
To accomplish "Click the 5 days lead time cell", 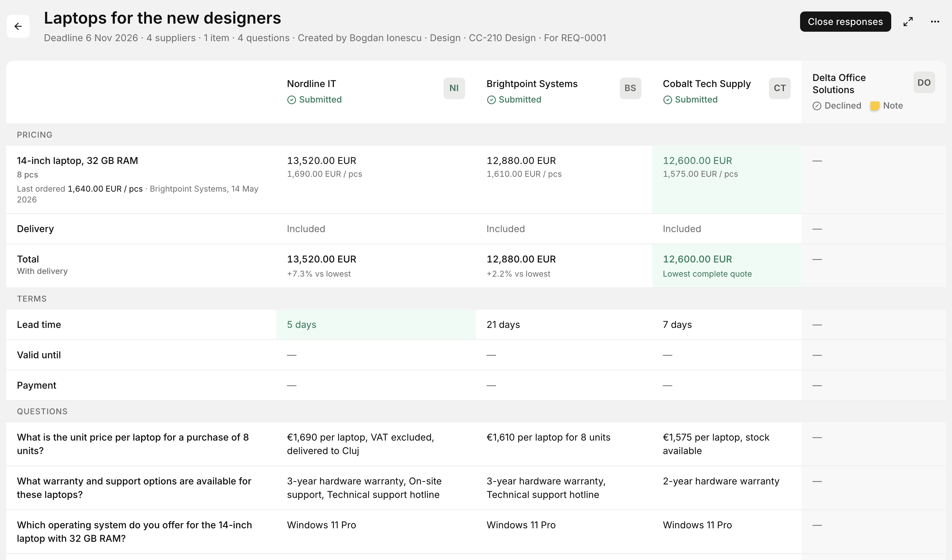I will pyautogui.click(x=376, y=325).
